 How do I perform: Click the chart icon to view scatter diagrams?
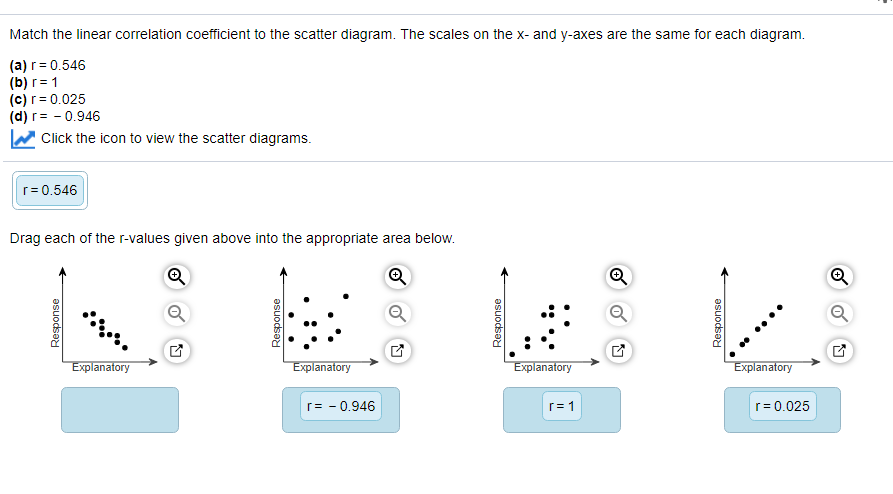click(23, 139)
